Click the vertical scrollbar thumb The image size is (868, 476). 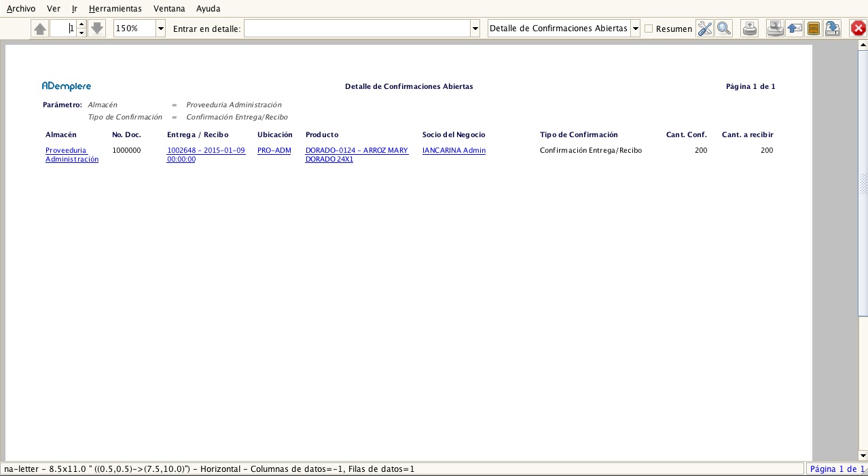point(863,185)
